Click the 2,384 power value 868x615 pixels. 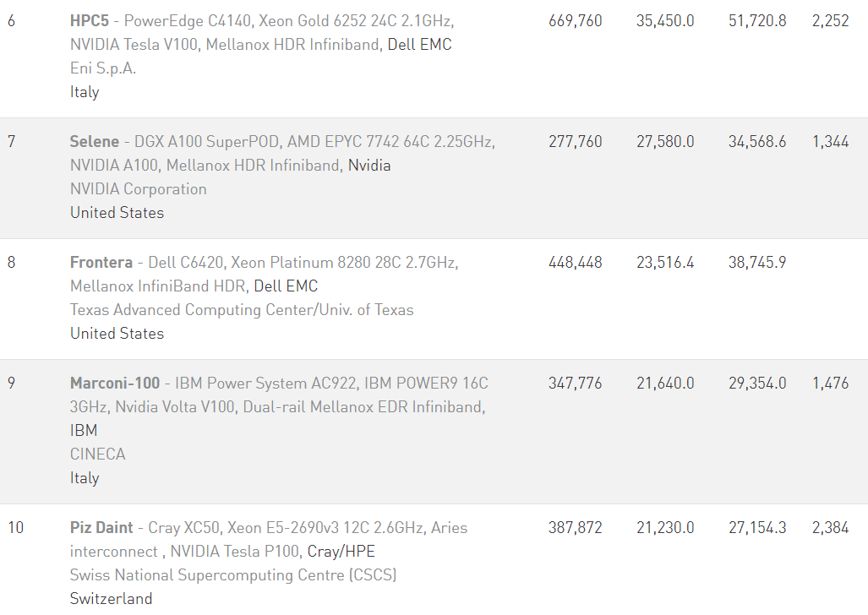830,527
